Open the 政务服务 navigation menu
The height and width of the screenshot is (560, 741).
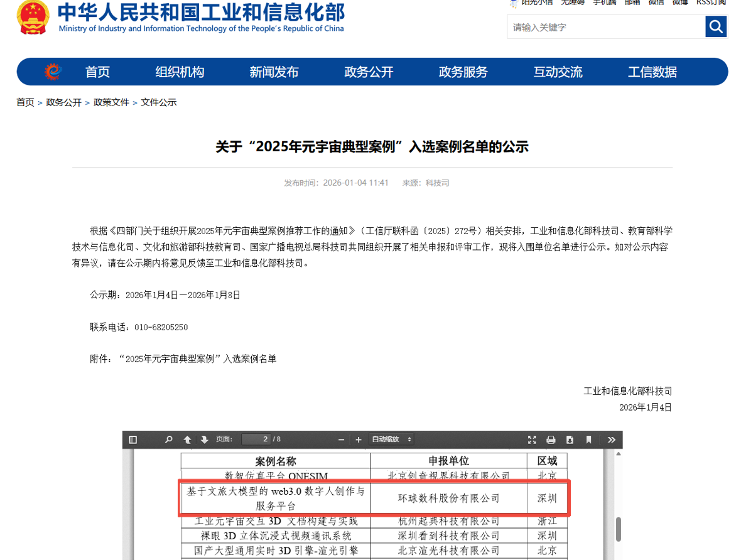(x=463, y=72)
